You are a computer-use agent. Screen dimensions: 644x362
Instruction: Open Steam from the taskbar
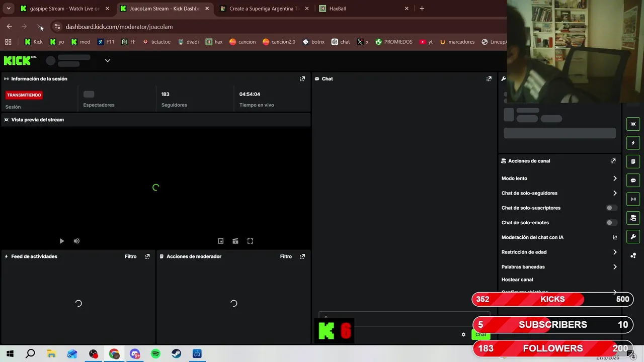point(176,354)
